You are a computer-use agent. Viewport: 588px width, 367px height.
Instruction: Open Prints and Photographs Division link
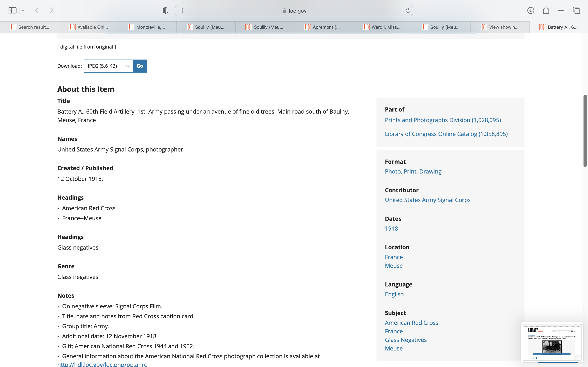[443, 120]
